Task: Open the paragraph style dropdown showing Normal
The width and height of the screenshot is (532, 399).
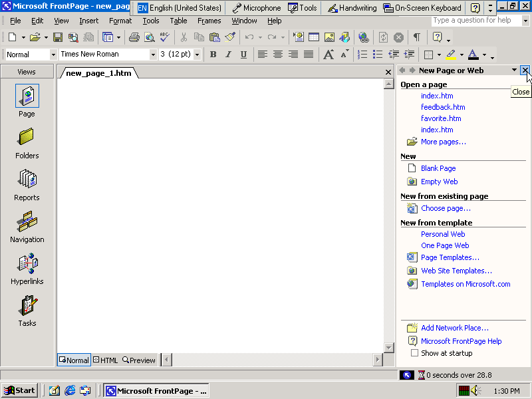Action: pos(53,55)
